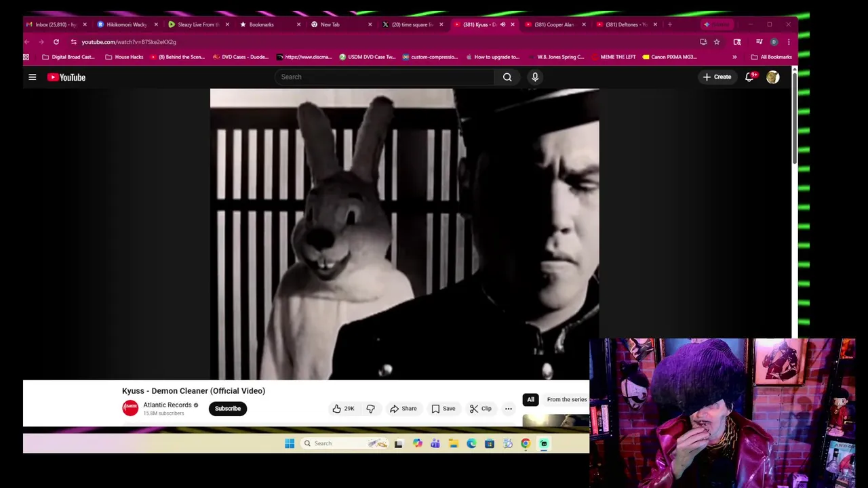Switch to the Bookmarks tab
This screenshot has width=868, height=488.
pos(269,24)
